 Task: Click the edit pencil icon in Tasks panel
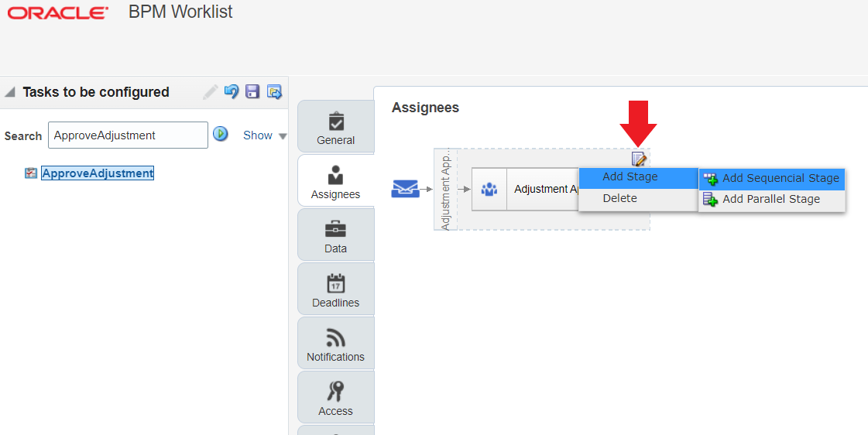pos(211,92)
